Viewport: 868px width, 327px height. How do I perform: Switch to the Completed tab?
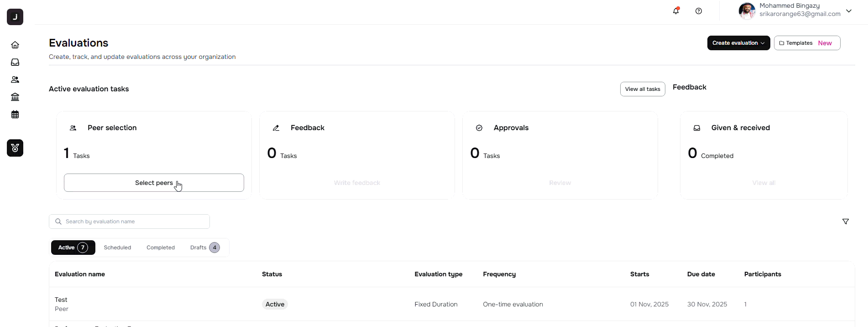tap(161, 248)
